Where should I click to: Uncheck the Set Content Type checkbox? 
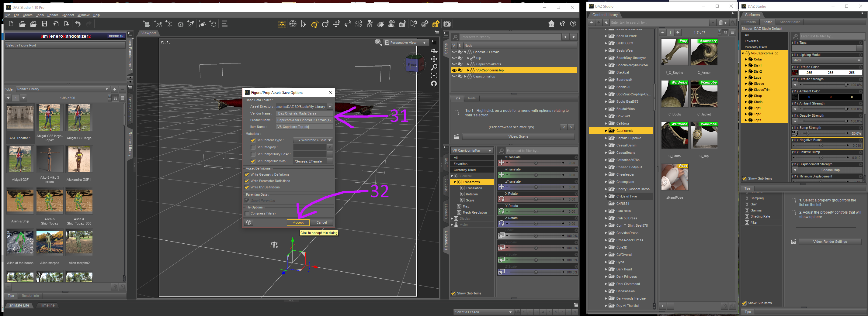pyautogui.click(x=253, y=140)
